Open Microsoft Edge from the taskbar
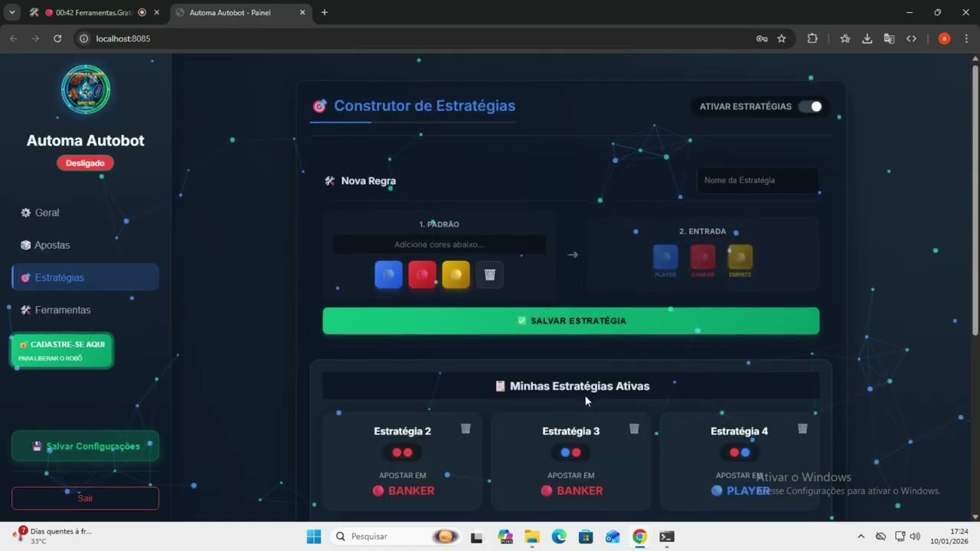This screenshot has height=551, width=980. (x=559, y=536)
